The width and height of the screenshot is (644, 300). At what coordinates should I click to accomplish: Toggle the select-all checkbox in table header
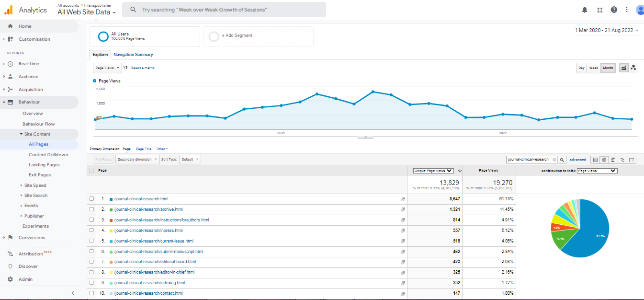pos(91,171)
